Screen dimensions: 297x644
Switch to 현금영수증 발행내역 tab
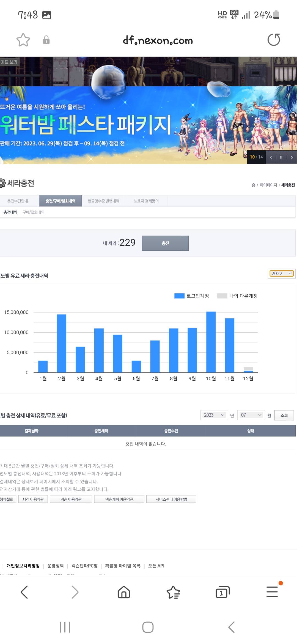pos(103,201)
